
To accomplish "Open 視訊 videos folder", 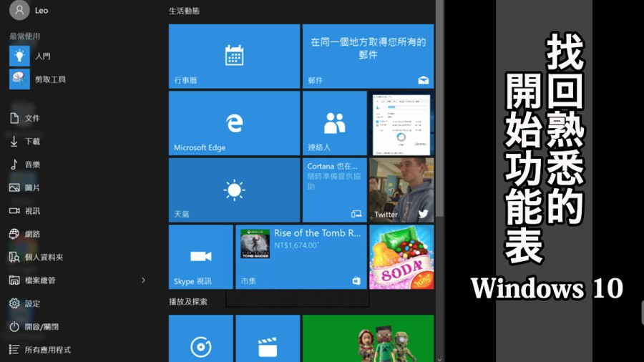I will [24, 211].
